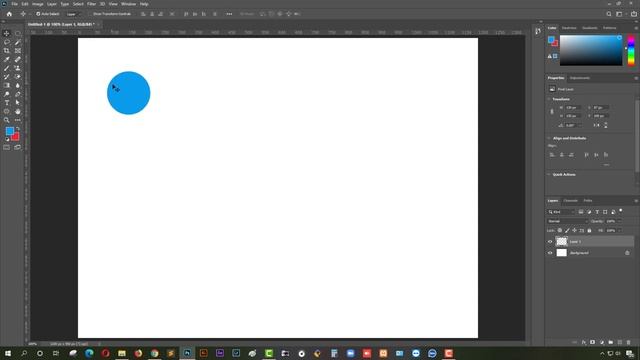Select the Eyedropper tool

(x=7, y=60)
